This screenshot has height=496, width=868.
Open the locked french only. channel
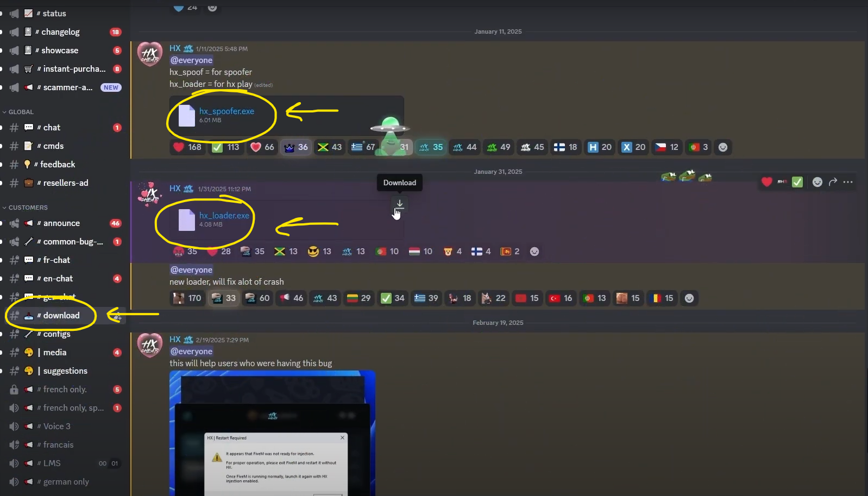[64, 390]
